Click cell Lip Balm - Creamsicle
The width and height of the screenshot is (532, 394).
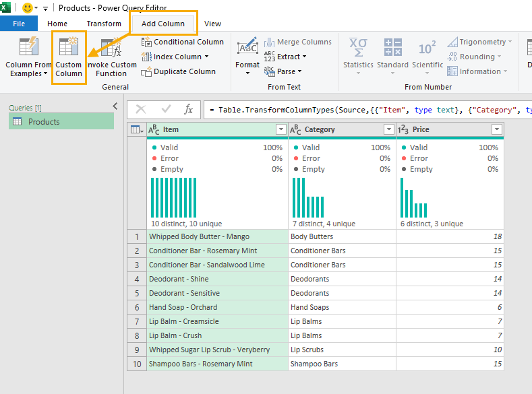pyautogui.click(x=217, y=321)
